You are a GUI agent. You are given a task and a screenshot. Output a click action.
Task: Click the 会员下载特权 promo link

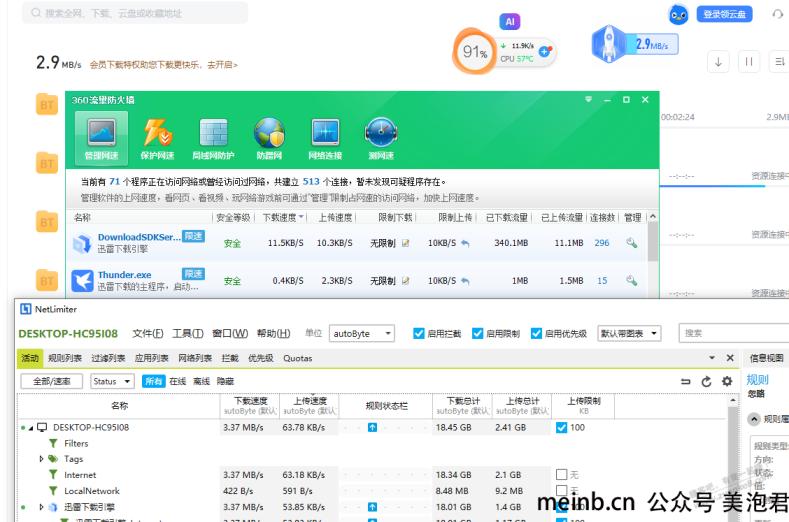(x=164, y=65)
